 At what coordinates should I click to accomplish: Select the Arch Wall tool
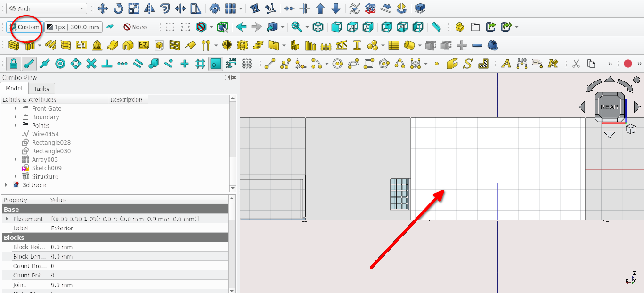(14, 45)
